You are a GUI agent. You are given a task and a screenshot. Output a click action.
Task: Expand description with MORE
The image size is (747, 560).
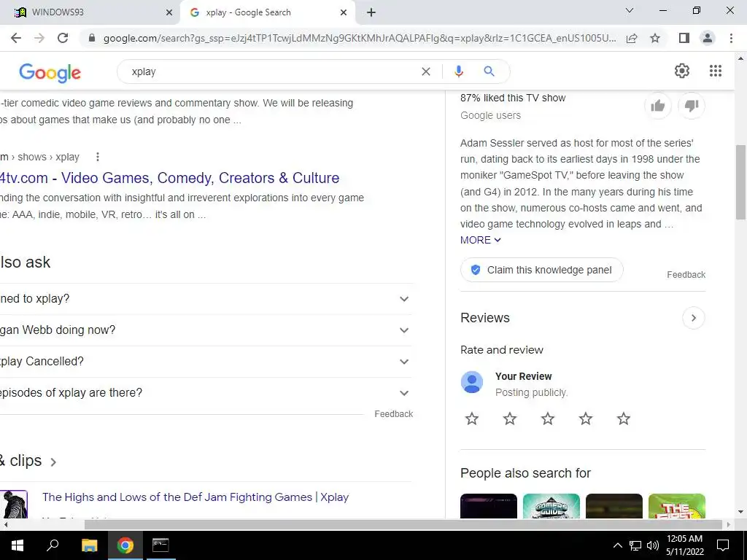pos(480,240)
